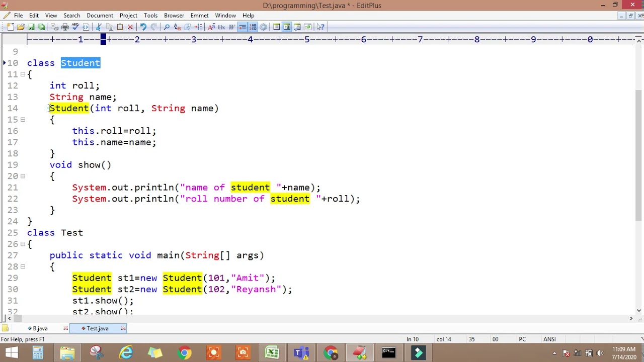The image size is (644, 362).
Task: Click the horizontal scroll right arrow
Action: click(631, 318)
